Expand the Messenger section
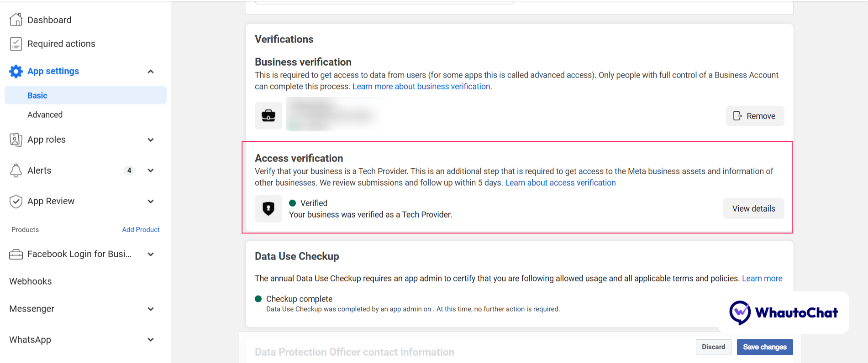Image resolution: width=868 pixels, height=363 pixels. (x=151, y=309)
